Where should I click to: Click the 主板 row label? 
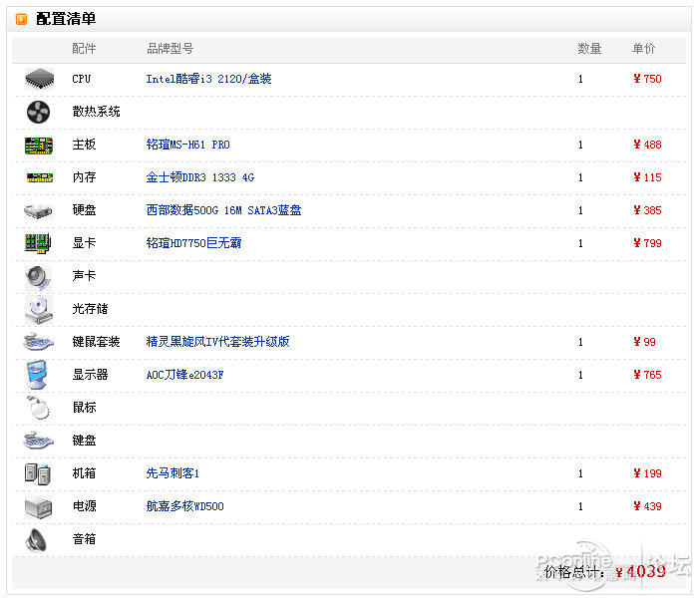coord(84,145)
